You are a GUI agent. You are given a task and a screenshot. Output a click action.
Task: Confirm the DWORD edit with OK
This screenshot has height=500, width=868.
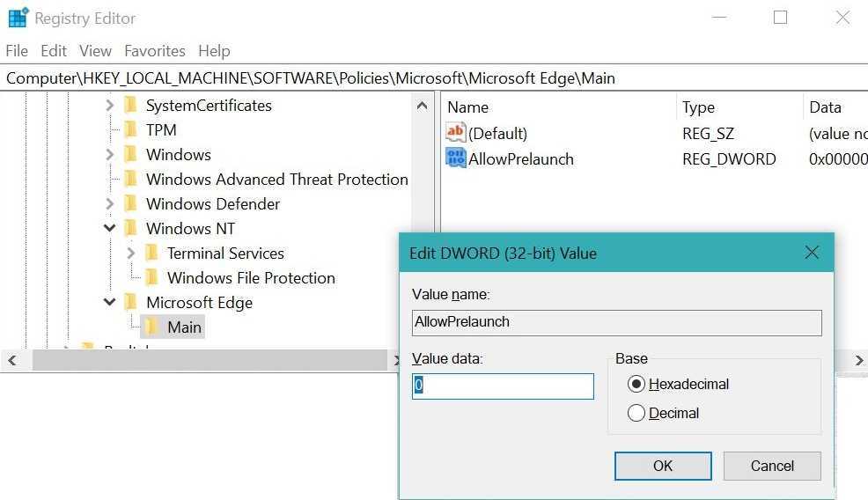click(x=663, y=466)
